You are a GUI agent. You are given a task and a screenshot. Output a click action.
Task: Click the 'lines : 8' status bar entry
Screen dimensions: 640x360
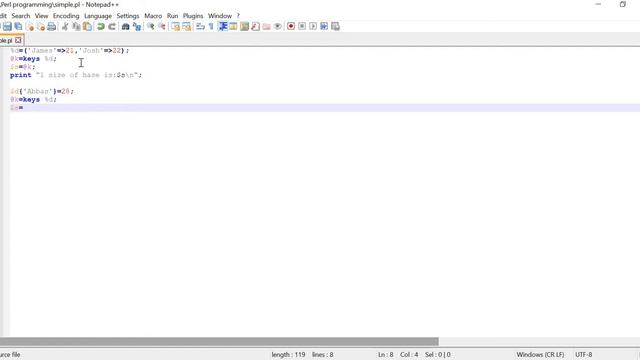[322, 355]
